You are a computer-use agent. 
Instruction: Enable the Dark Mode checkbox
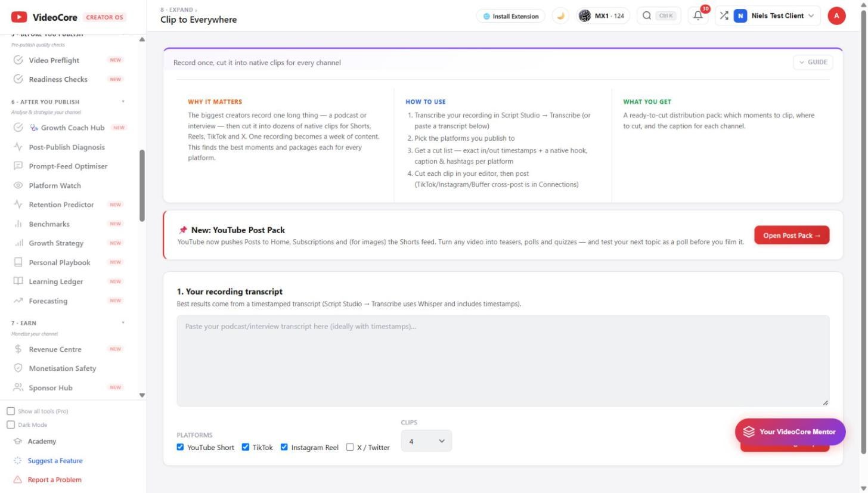click(x=11, y=425)
